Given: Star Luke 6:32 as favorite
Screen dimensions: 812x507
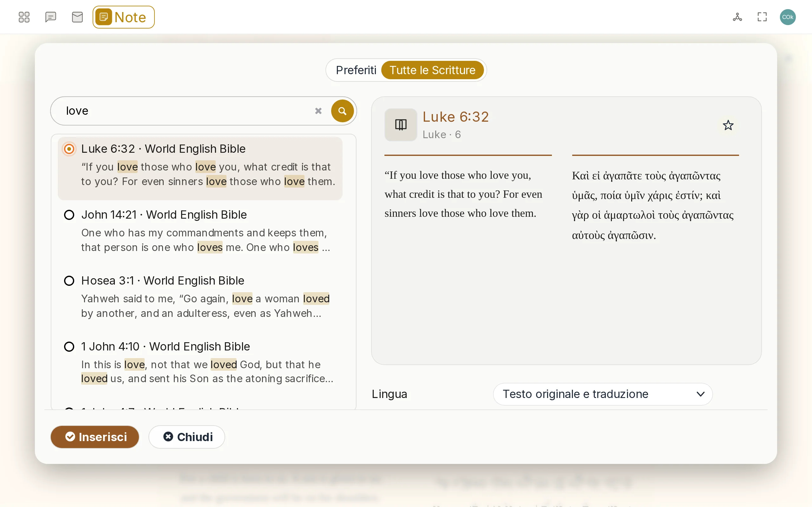Looking at the screenshot, I should [728, 125].
